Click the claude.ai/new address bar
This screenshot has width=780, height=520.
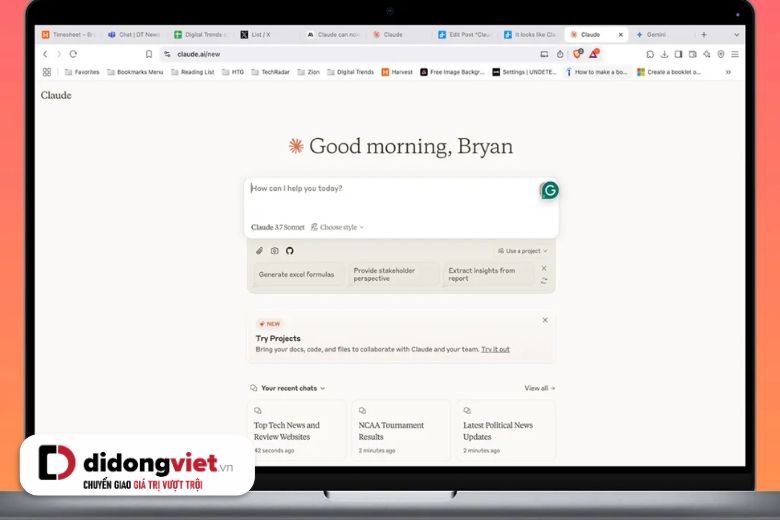(348, 54)
